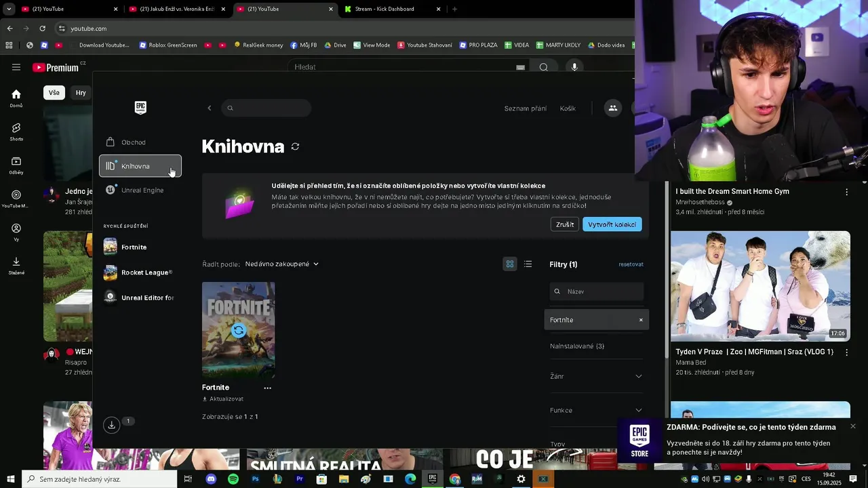Open Spotify from the taskbar
This screenshot has width=868, height=488.
click(233, 479)
